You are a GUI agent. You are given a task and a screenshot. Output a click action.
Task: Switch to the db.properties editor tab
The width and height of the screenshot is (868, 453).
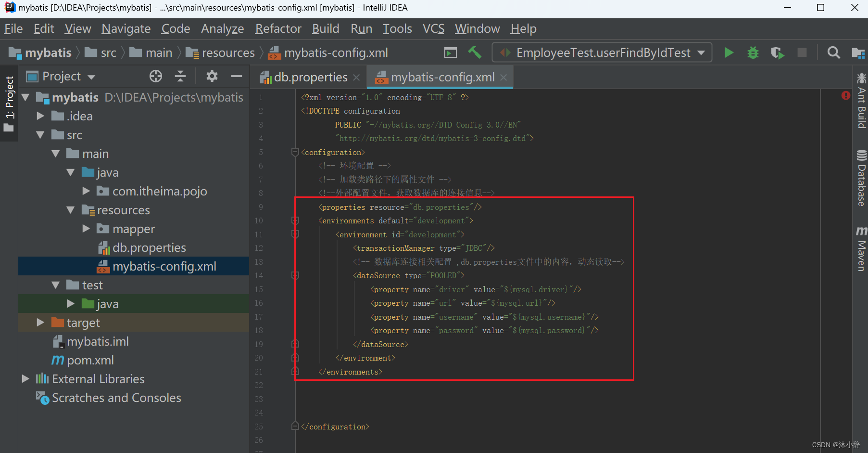pyautogui.click(x=310, y=78)
